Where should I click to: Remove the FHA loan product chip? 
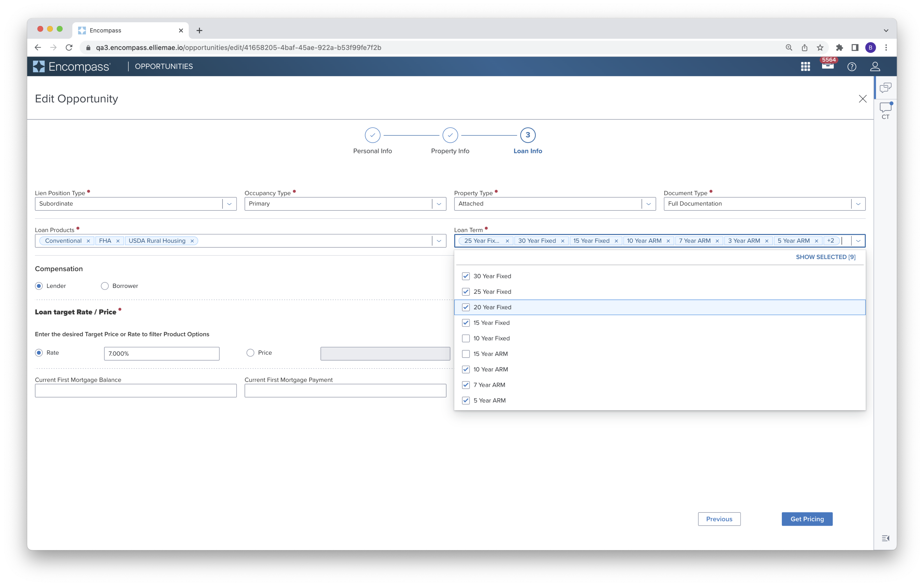[118, 241]
